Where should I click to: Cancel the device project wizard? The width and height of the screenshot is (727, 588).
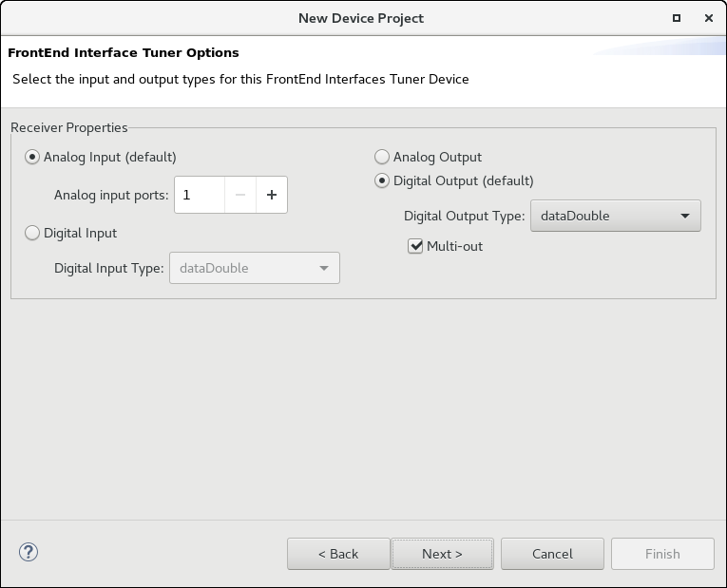552,554
